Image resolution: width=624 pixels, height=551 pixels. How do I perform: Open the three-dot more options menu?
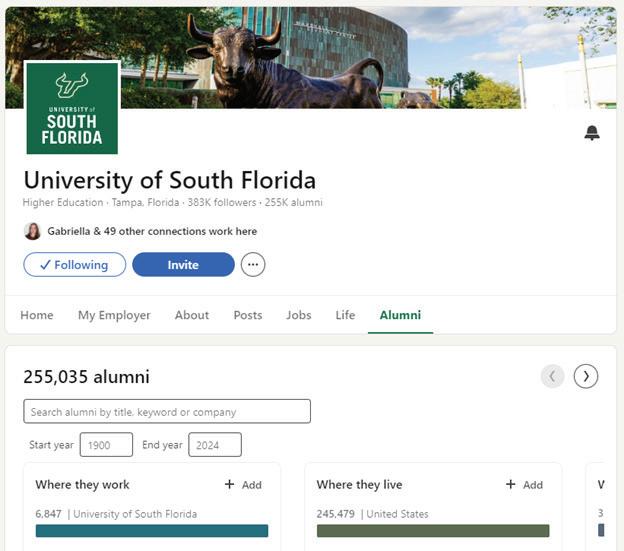[253, 265]
